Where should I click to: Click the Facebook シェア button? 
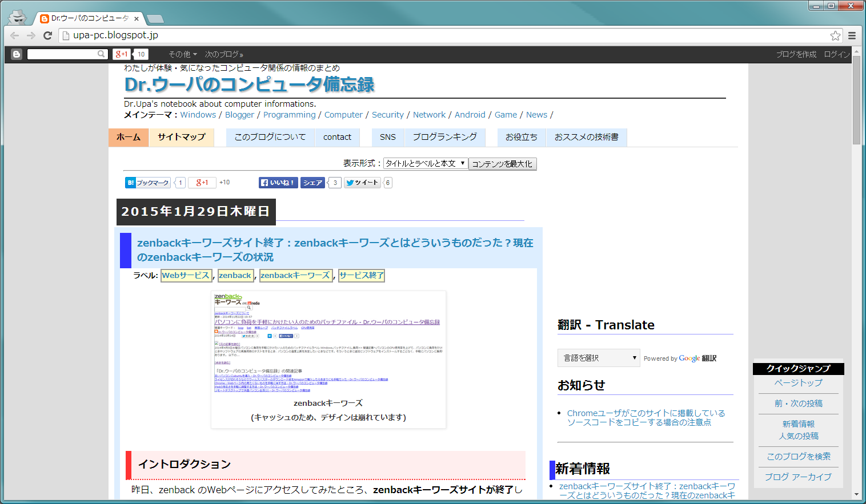click(x=313, y=183)
